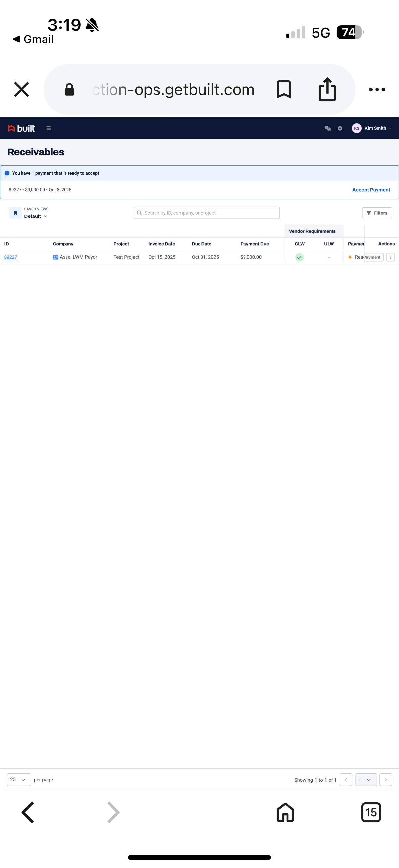Click the green CLW checkmark icon
This screenshot has width=399, height=868.
(299, 257)
